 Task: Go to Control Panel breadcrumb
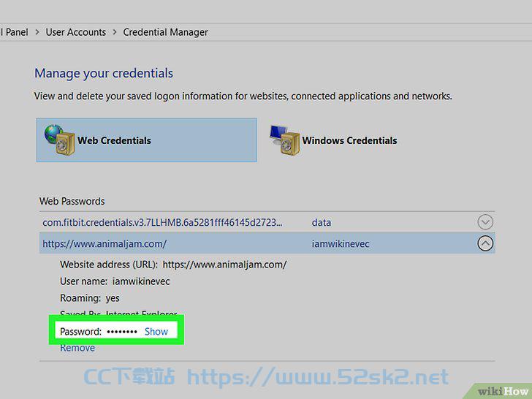click(x=14, y=32)
